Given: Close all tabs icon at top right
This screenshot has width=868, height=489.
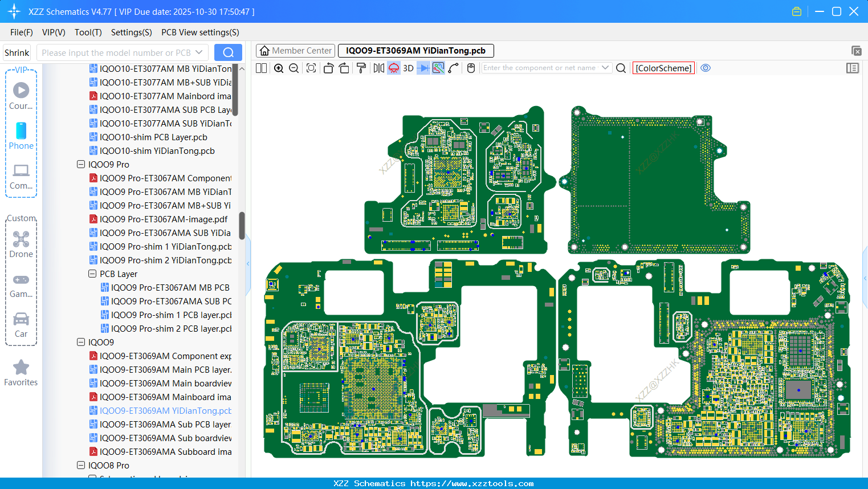Looking at the screenshot, I should click(856, 51).
